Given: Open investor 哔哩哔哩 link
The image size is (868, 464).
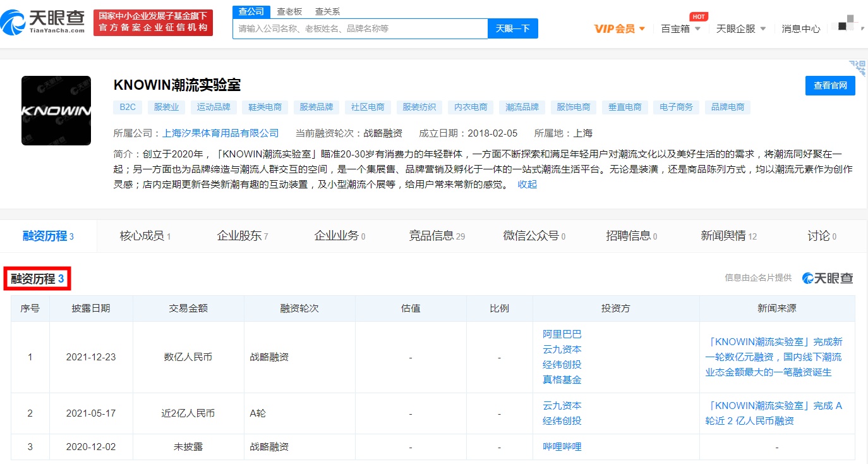Looking at the screenshot, I should point(562,447).
